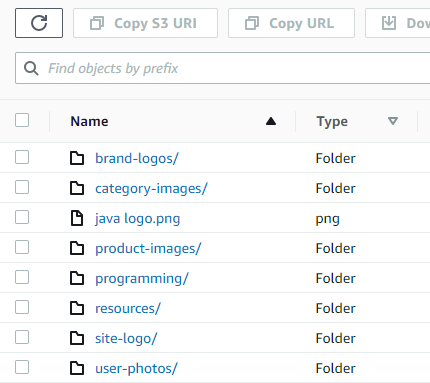This screenshot has height=383, width=430.
Task: Check the product-images/ row checkbox
Action: coord(22,247)
